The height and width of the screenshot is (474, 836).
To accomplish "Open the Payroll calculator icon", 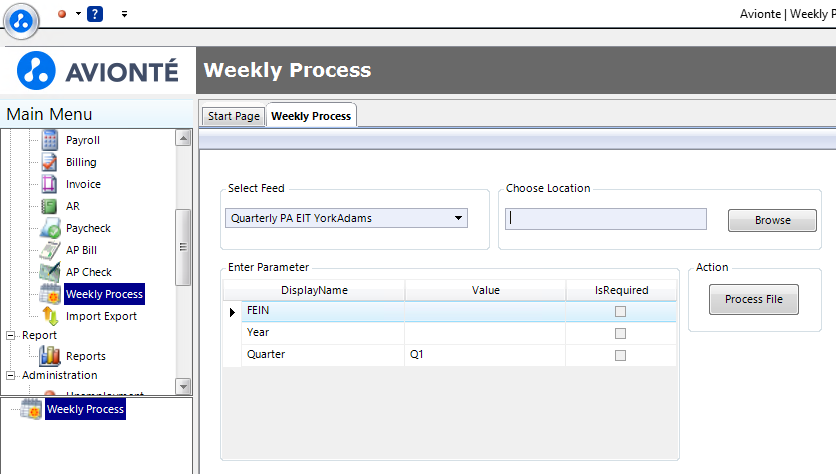I will (x=50, y=140).
